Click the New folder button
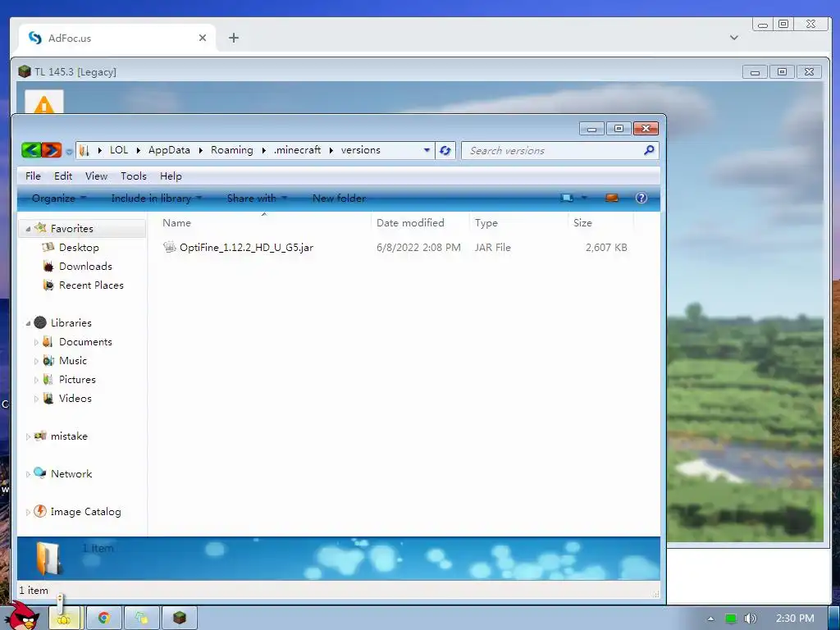This screenshot has height=630, width=840. [339, 199]
